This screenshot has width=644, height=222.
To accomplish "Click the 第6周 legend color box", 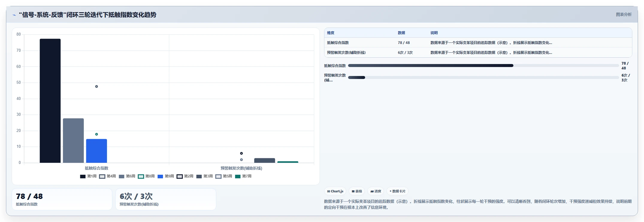I will [x=122, y=177].
